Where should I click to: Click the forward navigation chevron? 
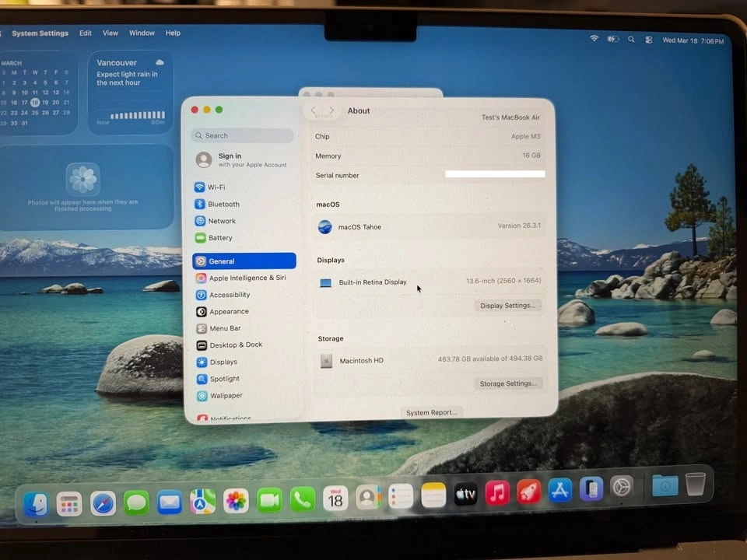pos(331,111)
